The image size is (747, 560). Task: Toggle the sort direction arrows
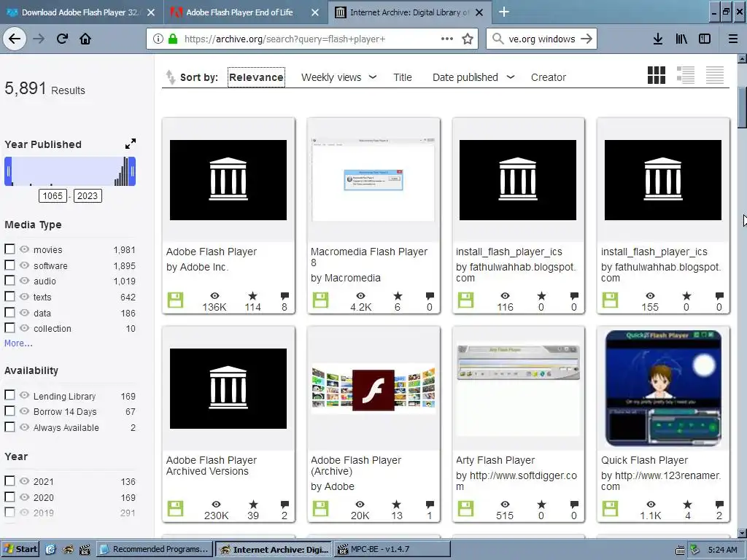click(170, 77)
